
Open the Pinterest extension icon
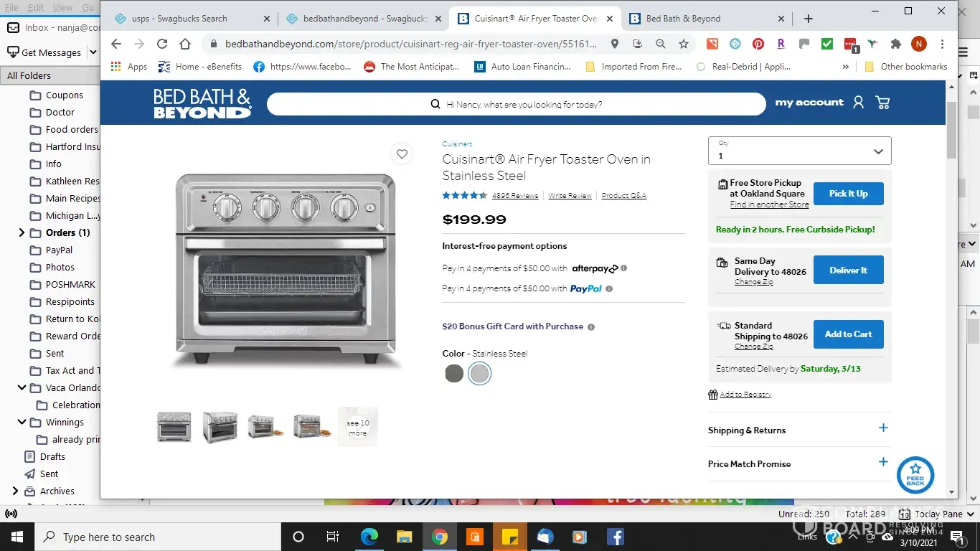coord(758,44)
